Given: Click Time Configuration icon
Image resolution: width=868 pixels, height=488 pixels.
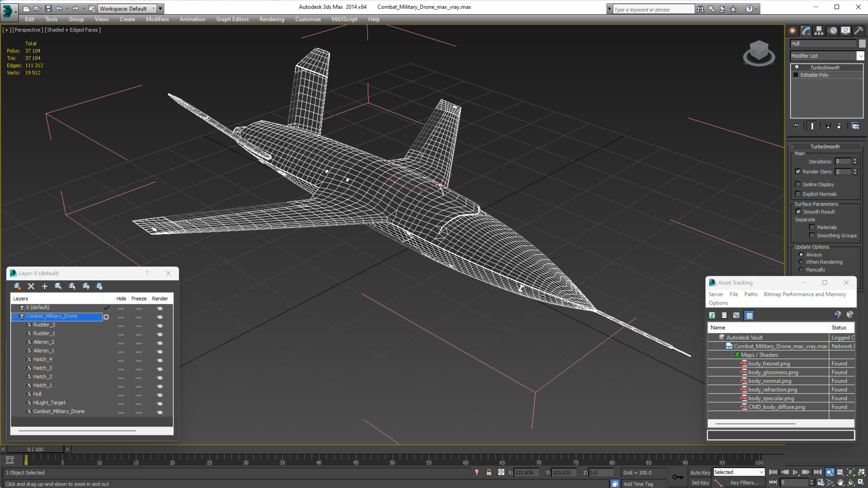Looking at the screenshot, I should 821,482.
